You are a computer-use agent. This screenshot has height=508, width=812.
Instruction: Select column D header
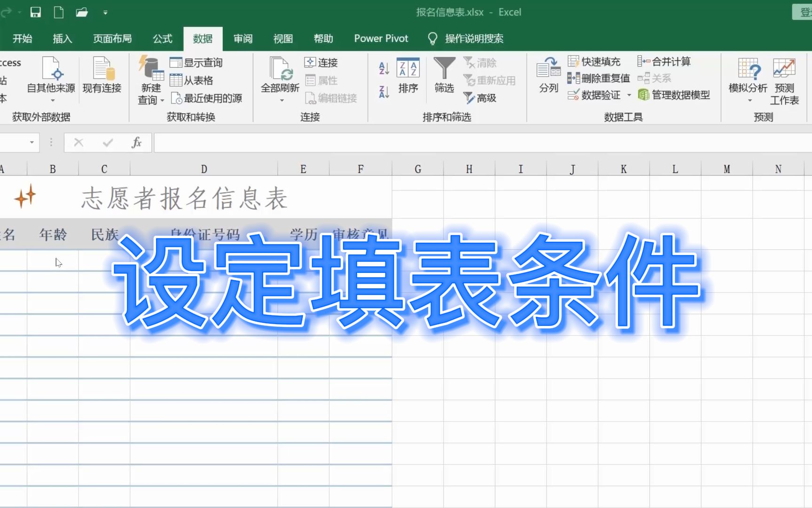pyautogui.click(x=203, y=169)
